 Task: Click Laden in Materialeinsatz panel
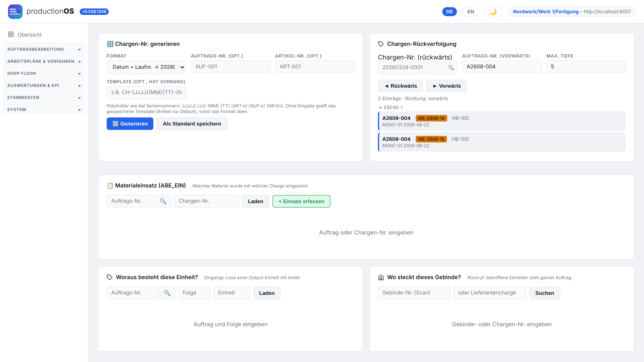coord(256,201)
